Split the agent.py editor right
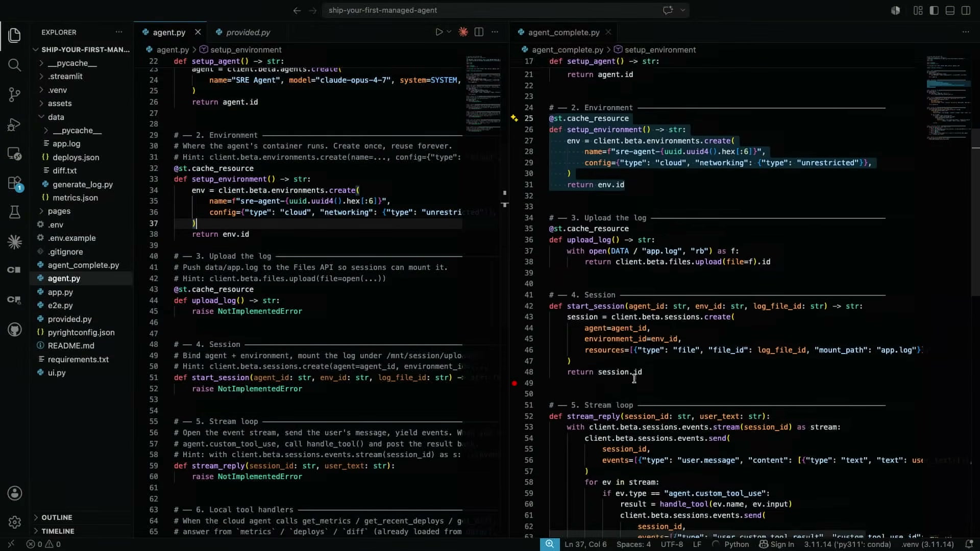The image size is (980, 551). point(479,32)
